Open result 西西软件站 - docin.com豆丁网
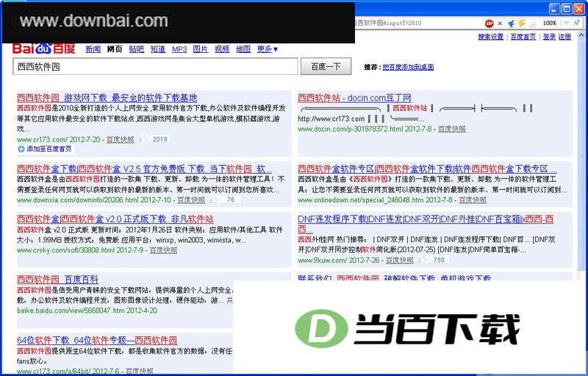Viewport: 588px width, 376px height. click(x=354, y=98)
